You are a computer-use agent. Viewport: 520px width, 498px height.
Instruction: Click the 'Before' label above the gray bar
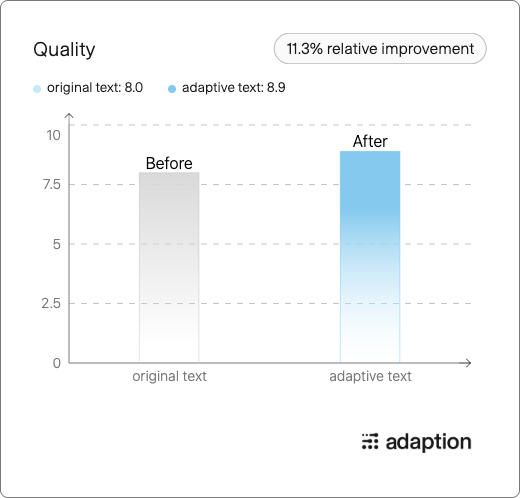point(169,163)
